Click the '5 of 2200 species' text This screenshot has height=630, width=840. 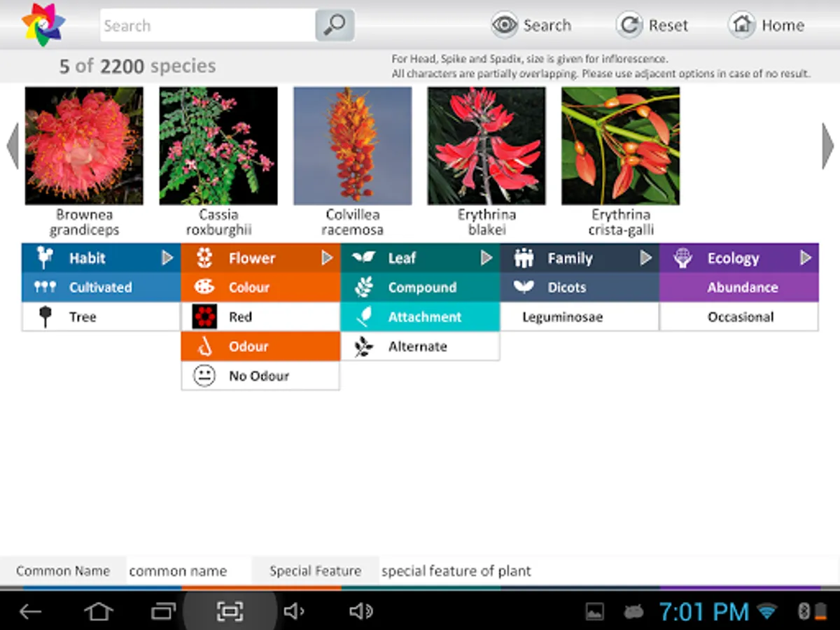pyautogui.click(x=138, y=66)
